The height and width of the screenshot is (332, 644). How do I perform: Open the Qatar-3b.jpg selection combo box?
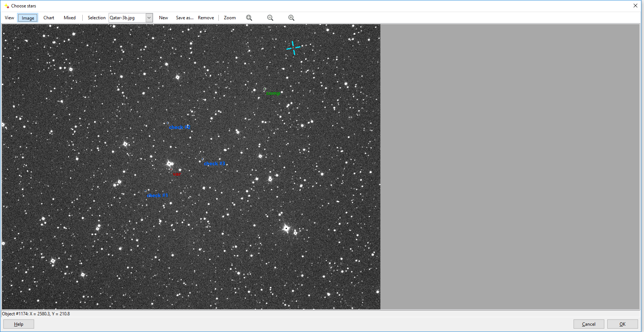[x=127, y=18]
